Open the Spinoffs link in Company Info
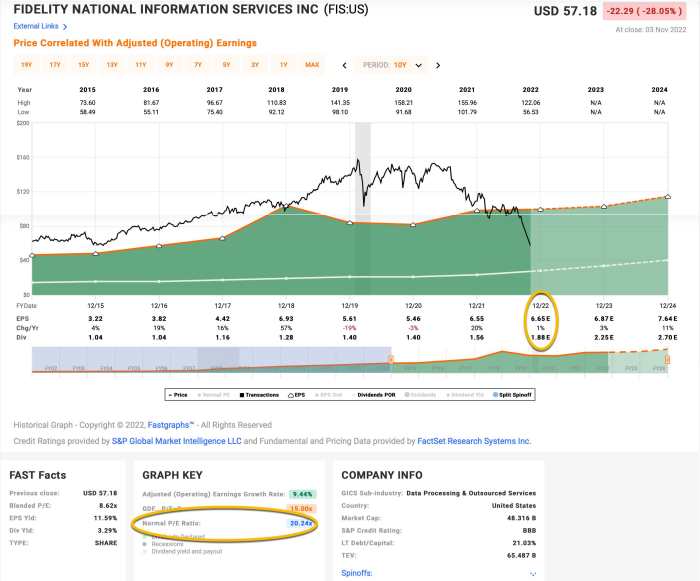 (x=357, y=573)
